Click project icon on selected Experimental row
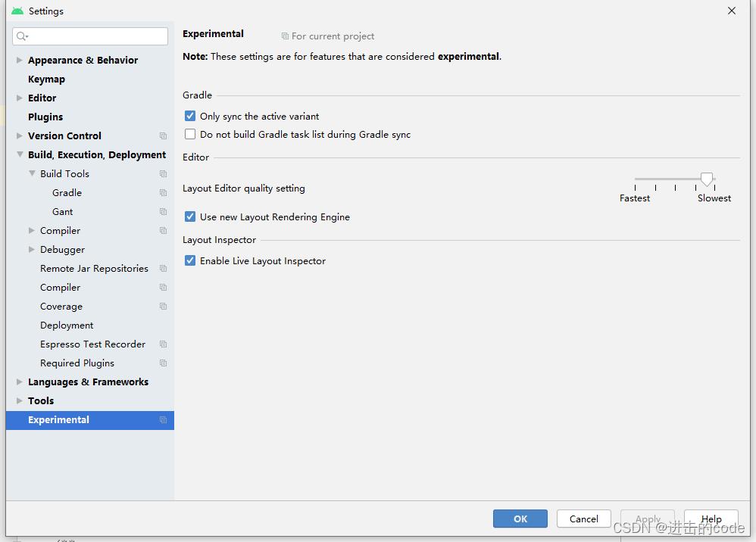Screen dimensions: 756x542 click(x=164, y=420)
